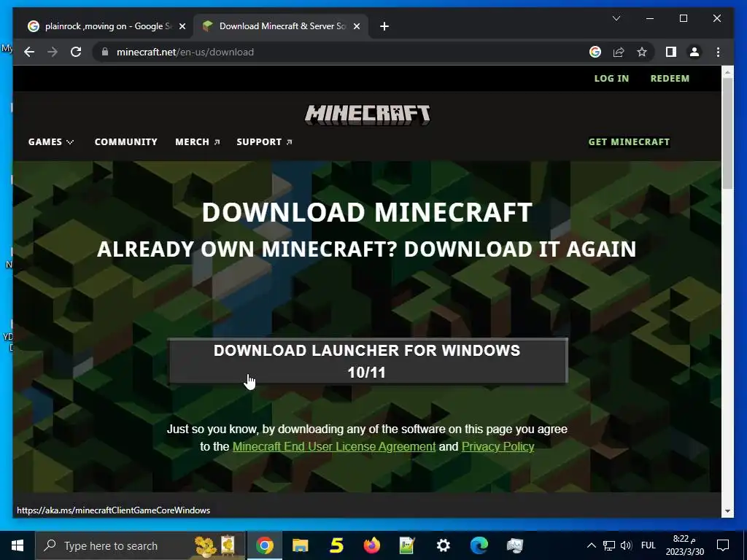
Task: Select the Download Minecraft & Server tab
Action: click(281, 26)
